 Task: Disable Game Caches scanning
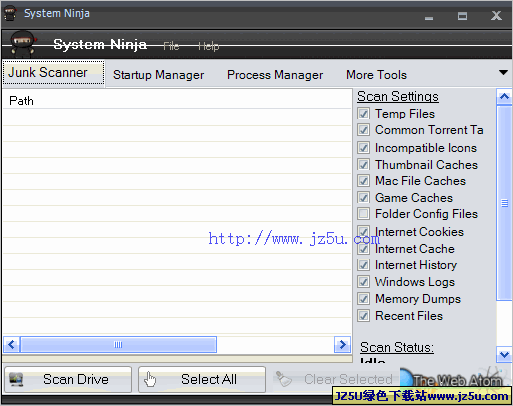coord(363,198)
